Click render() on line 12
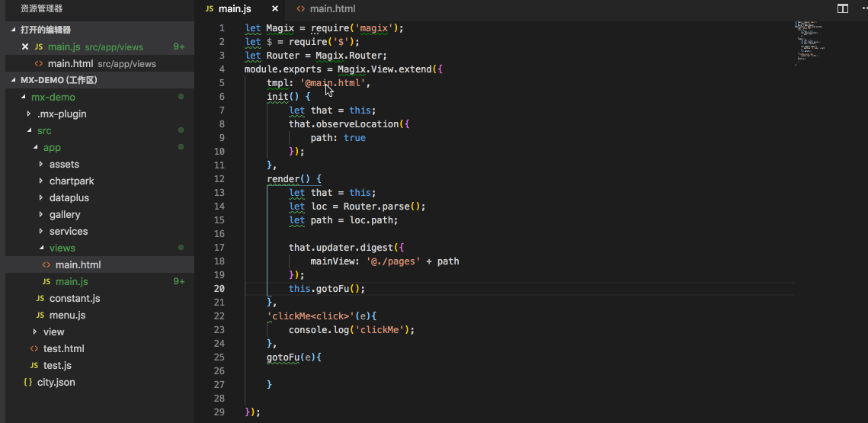 (288, 179)
